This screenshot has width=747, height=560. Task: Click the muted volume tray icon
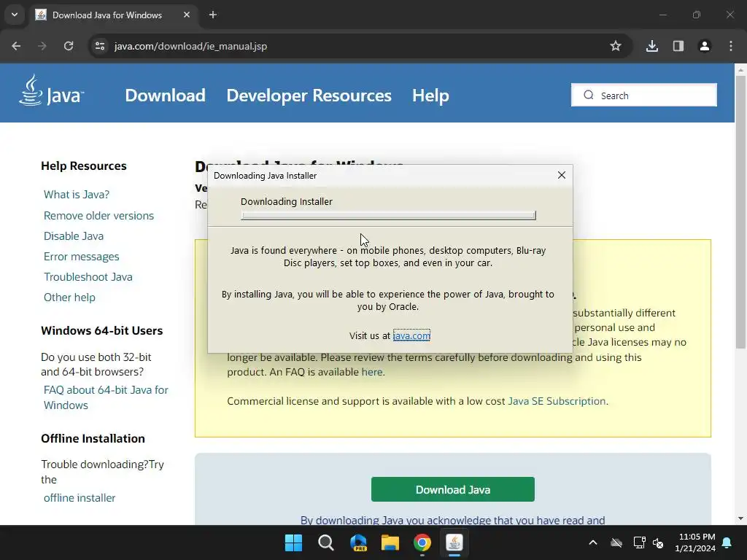click(x=658, y=542)
